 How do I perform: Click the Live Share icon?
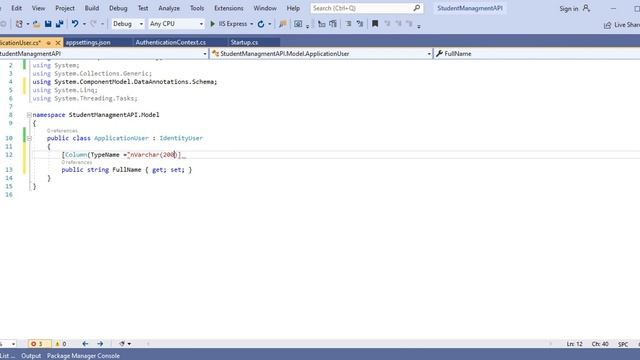607,25
